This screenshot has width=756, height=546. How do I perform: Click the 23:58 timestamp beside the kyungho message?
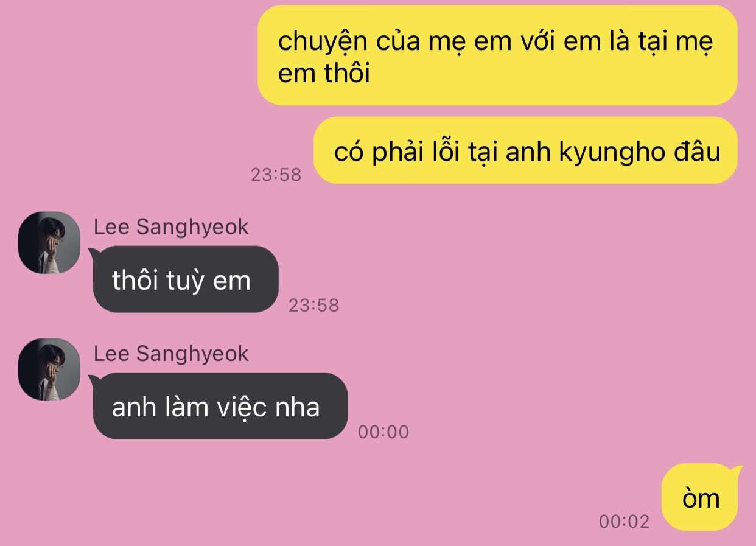point(276,175)
